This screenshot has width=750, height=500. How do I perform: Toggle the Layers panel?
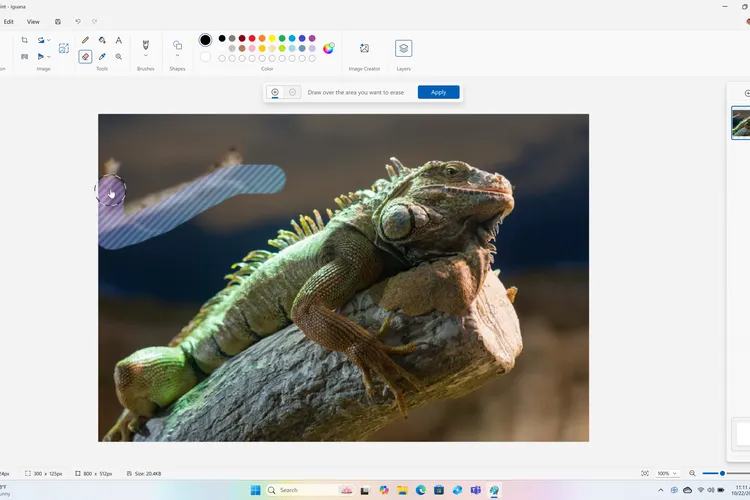[403, 48]
